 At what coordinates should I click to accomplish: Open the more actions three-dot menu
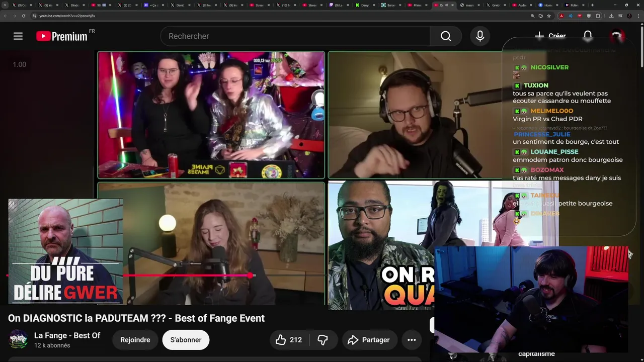[412, 340]
